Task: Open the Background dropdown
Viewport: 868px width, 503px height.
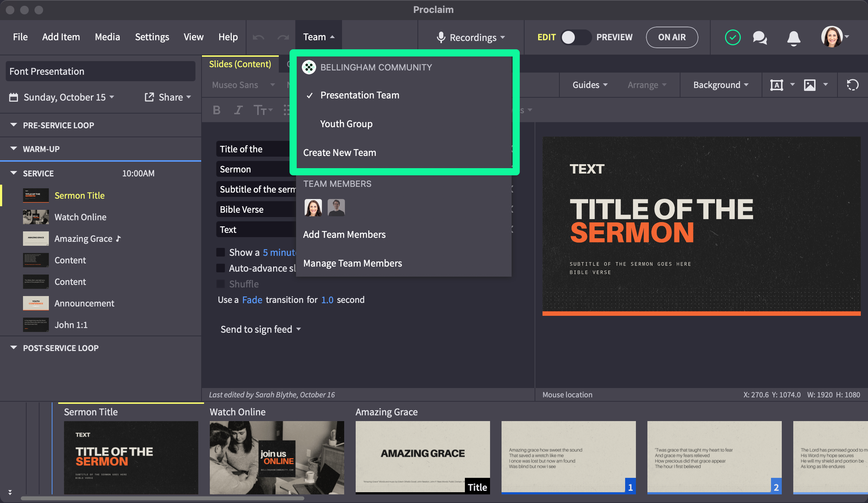Action: (721, 85)
